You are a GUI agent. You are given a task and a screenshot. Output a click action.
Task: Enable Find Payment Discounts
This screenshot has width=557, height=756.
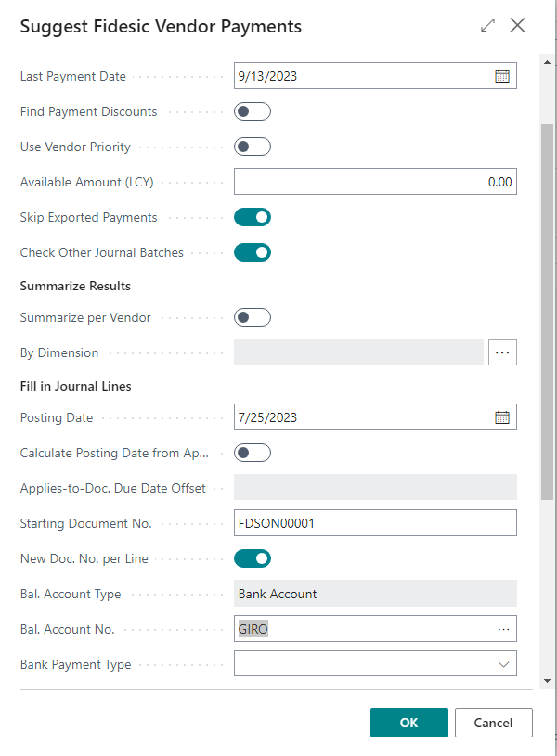(x=252, y=110)
